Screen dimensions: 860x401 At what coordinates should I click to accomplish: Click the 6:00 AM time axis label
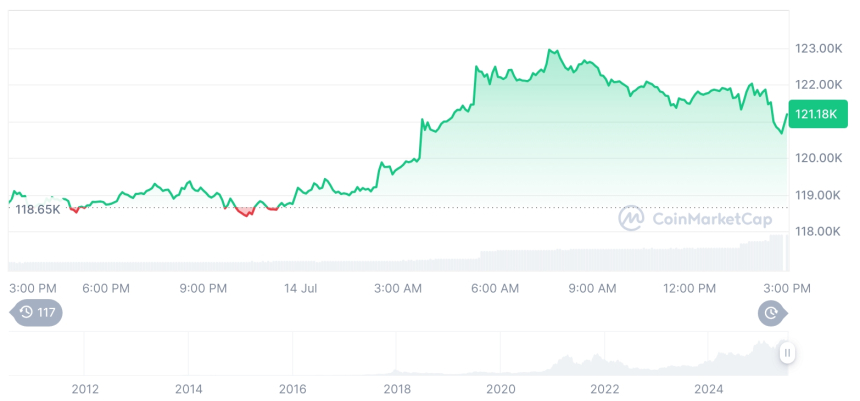(x=495, y=288)
